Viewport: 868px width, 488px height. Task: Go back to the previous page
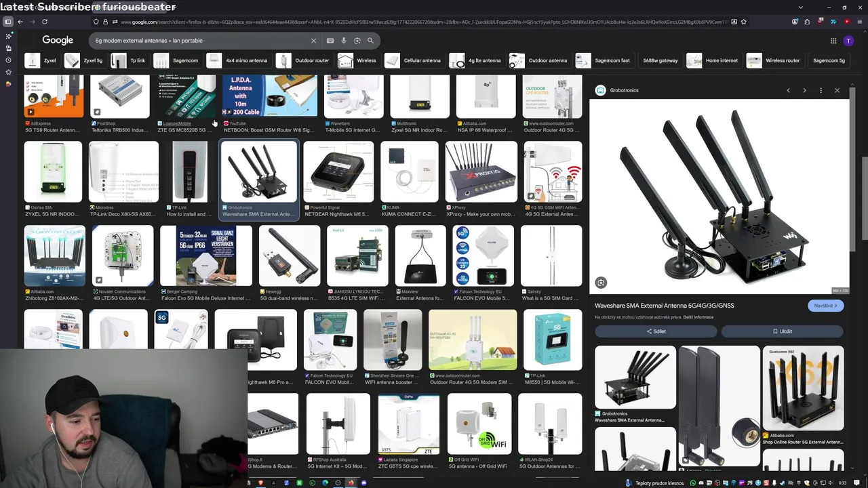[20, 22]
